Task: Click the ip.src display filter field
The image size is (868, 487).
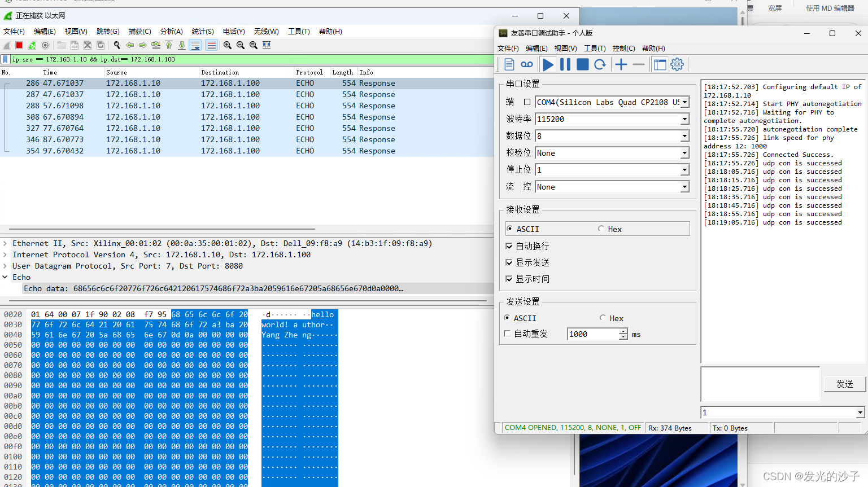Action: tap(251, 59)
